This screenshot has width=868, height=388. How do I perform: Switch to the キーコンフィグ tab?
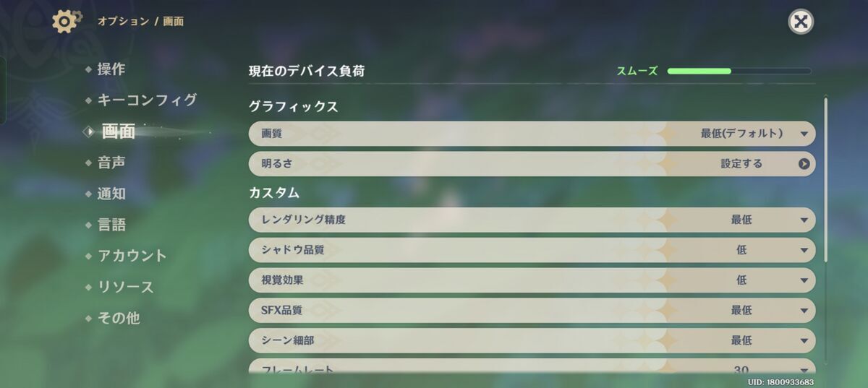point(147,100)
